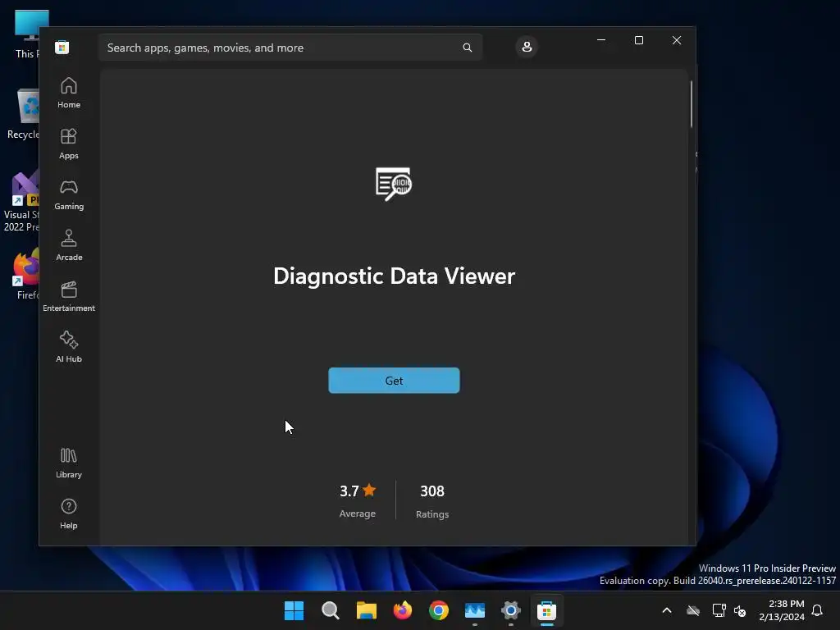
Task: Open the Apps section in sidebar
Action: [x=69, y=144]
